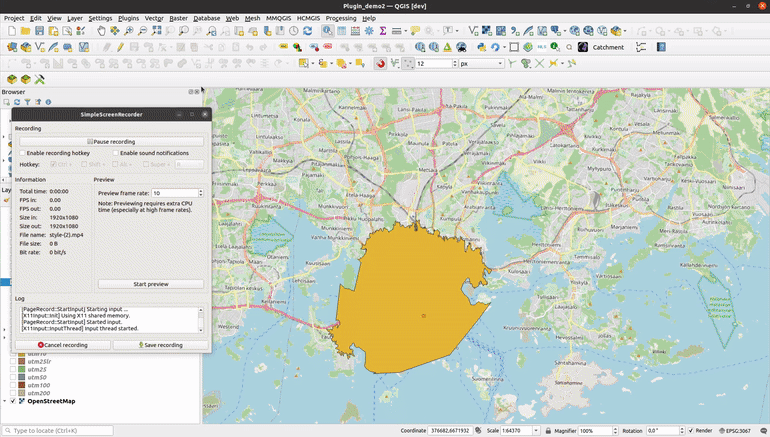
Task: Click the Start preview button
Action: click(151, 284)
